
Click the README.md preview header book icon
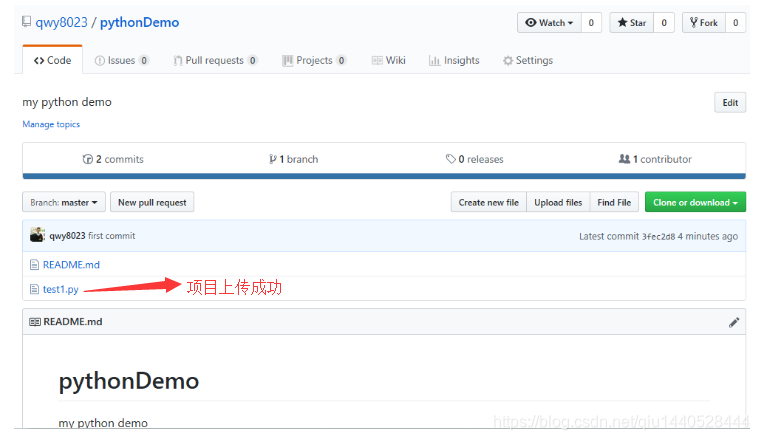coord(35,322)
